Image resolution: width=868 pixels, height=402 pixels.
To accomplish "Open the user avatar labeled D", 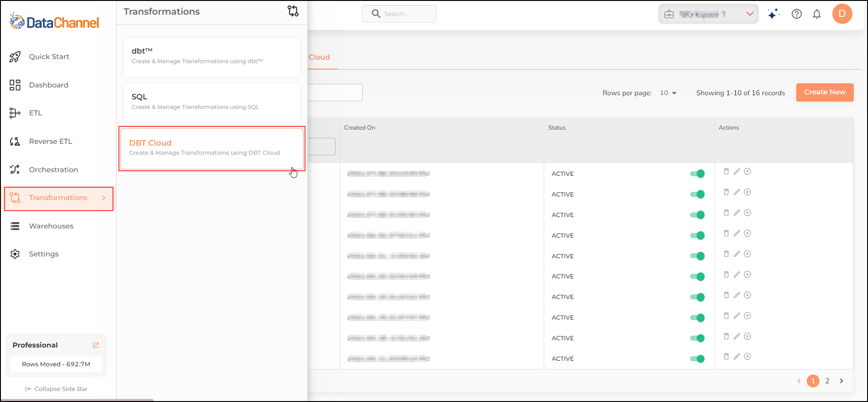I will pyautogui.click(x=842, y=14).
